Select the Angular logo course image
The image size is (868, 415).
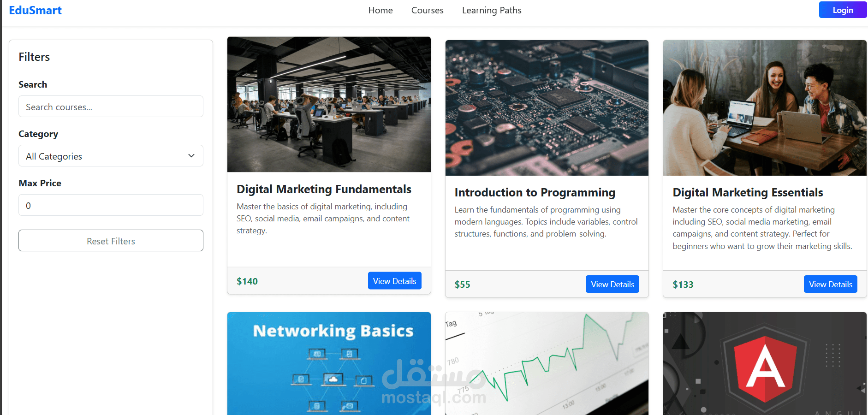[765, 363]
